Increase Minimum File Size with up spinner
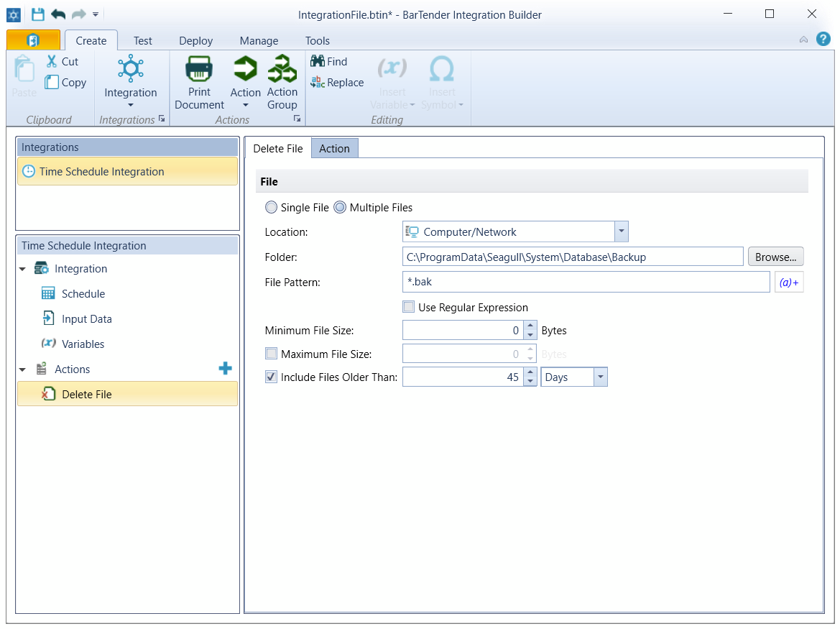 pyautogui.click(x=530, y=326)
